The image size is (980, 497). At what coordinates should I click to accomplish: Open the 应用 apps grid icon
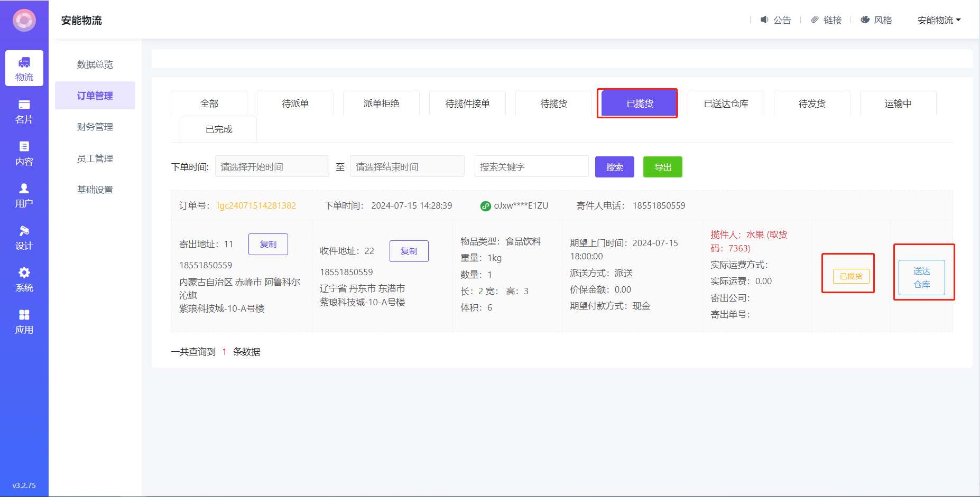click(24, 315)
